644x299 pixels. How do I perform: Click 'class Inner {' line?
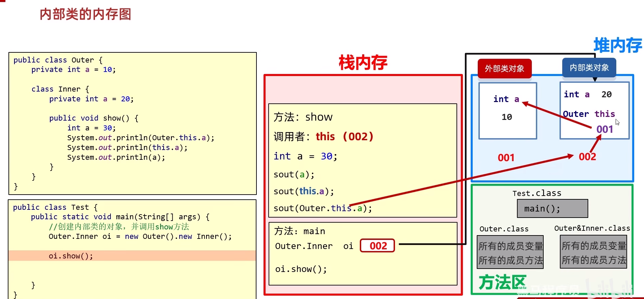[60, 89]
